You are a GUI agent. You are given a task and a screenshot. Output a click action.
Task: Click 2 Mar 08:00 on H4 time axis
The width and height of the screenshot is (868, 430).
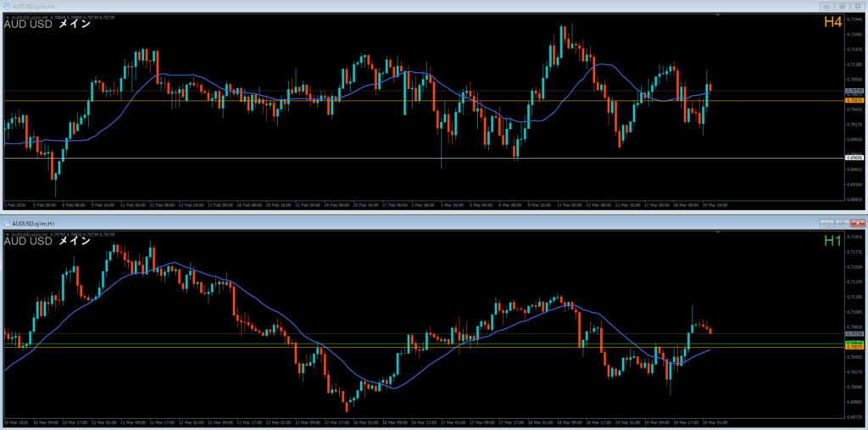coord(423,204)
